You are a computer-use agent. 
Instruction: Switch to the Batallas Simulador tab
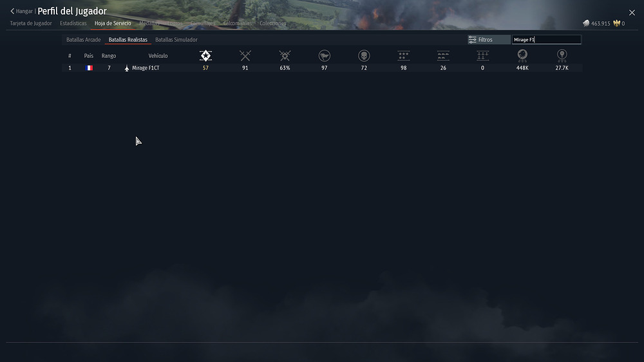pos(176,39)
